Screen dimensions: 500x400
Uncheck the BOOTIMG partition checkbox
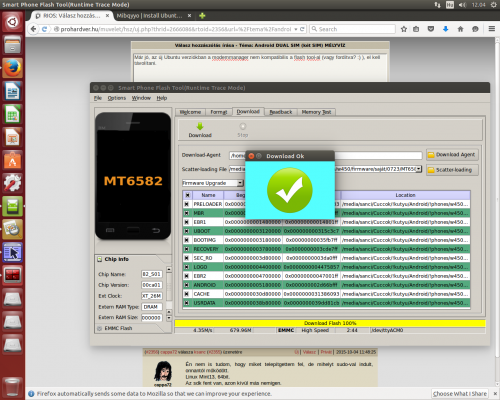[187, 240]
